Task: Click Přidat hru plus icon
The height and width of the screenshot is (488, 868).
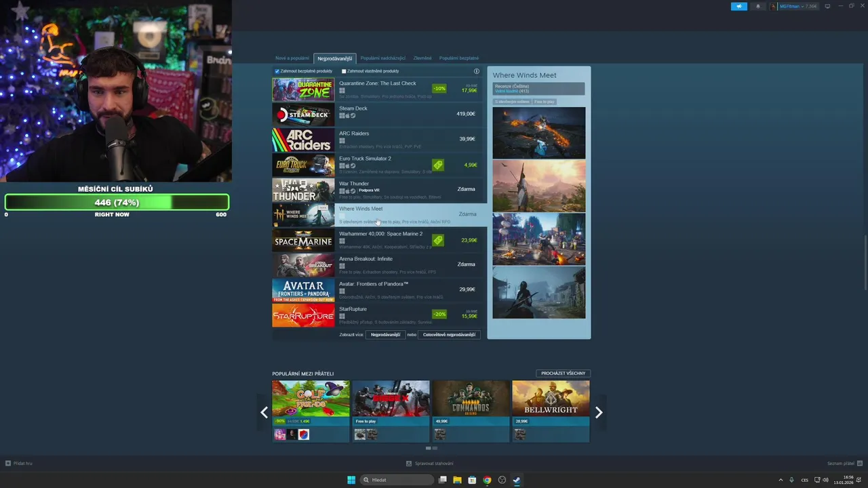Action: click(x=8, y=464)
